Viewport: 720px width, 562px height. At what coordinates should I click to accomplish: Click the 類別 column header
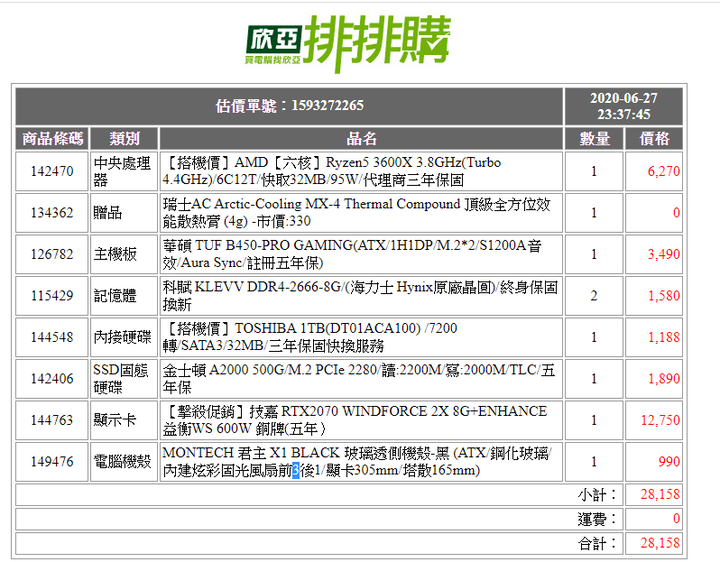pyautogui.click(x=124, y=138)
